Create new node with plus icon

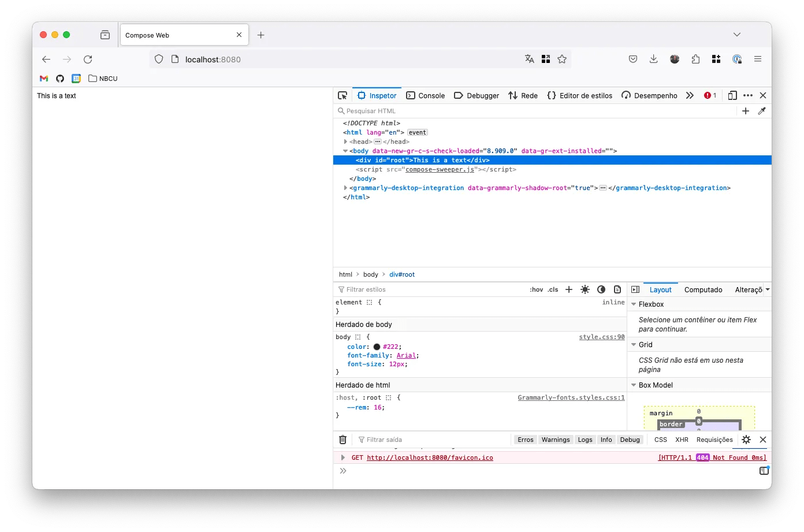(x=746, y=111)
